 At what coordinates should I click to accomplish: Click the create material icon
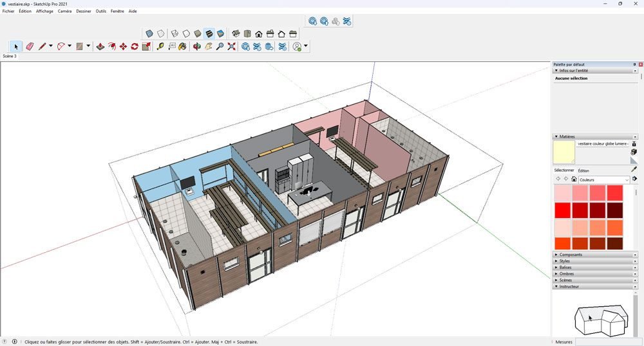click(634, 152)
